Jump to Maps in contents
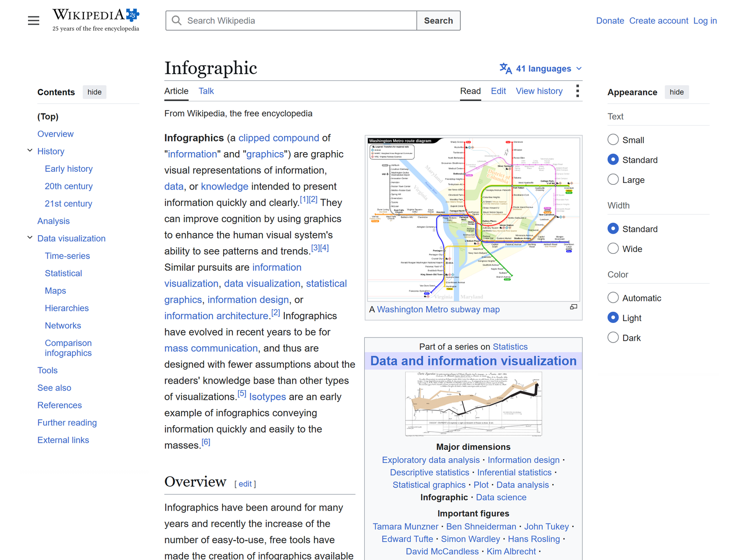Screen dimensions: 747x560 pos(55,291)
